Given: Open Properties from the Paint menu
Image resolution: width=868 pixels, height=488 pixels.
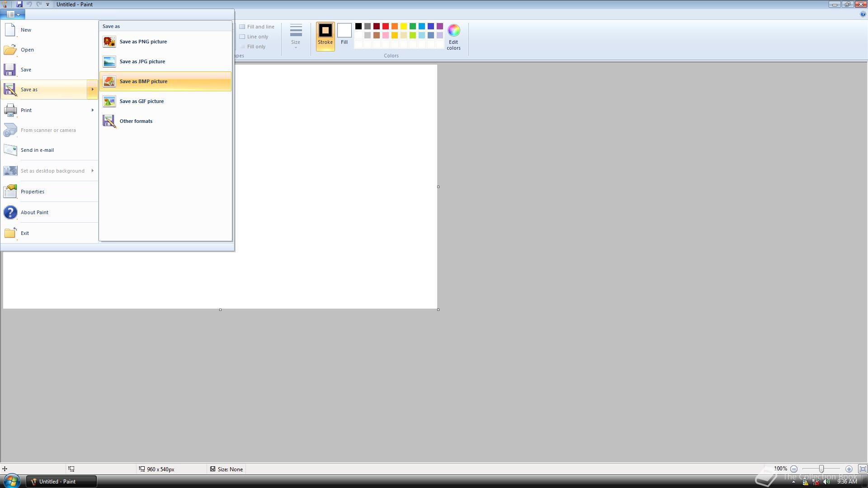Looking at the screenshot, I should click(x=49, y=192).
